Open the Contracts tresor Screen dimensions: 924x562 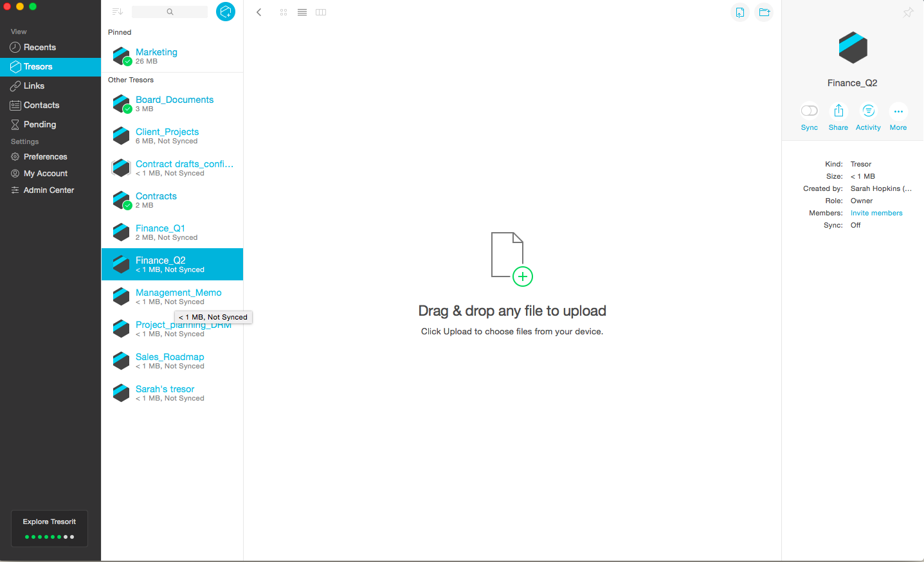click(172, 200)
